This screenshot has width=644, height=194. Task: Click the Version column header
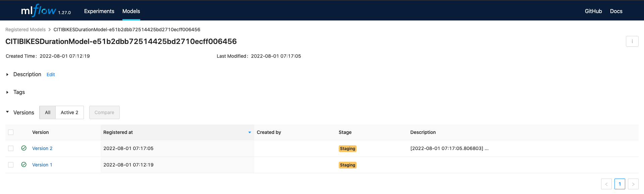point(41,132)
